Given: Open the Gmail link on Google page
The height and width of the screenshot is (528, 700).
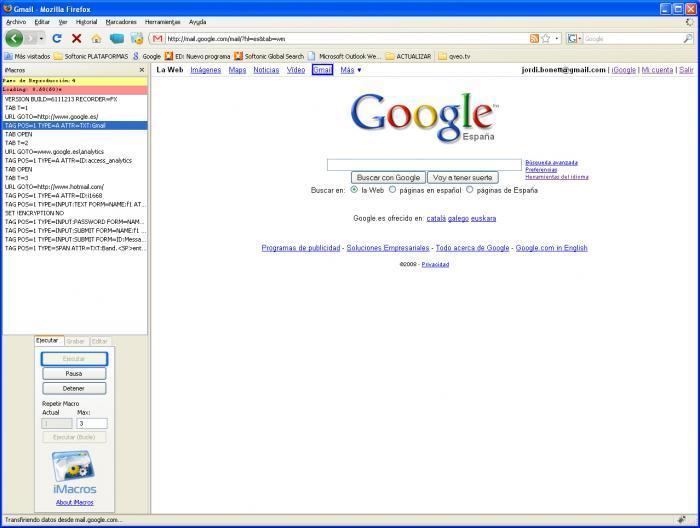Looking at the screenshot, I should click(x=322, y=70).
